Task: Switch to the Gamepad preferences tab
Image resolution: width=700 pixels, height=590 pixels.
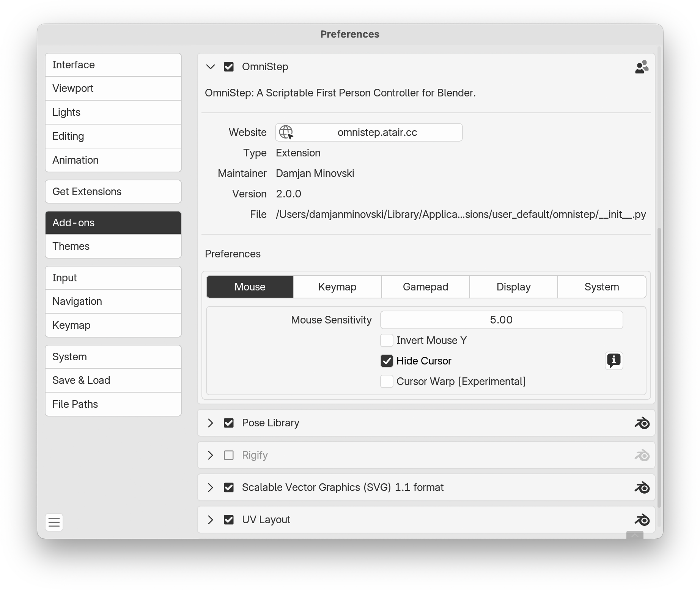Action: tap(425, 287)
